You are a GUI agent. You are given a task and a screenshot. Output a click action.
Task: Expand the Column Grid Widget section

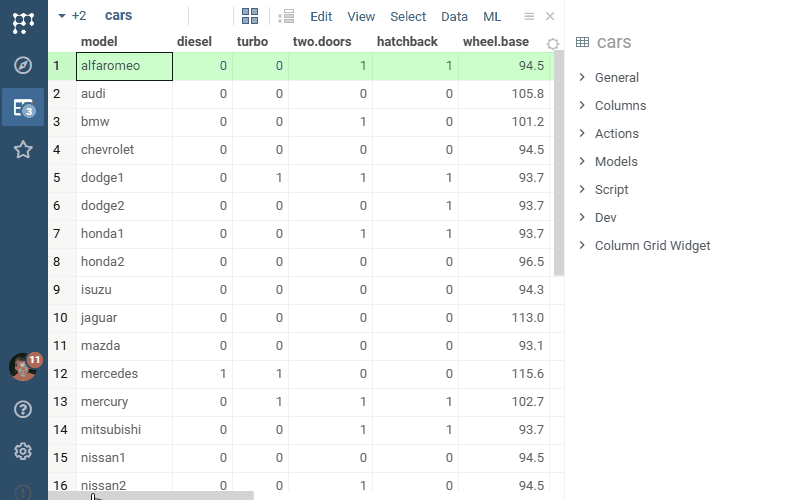(x=652, y=245)
